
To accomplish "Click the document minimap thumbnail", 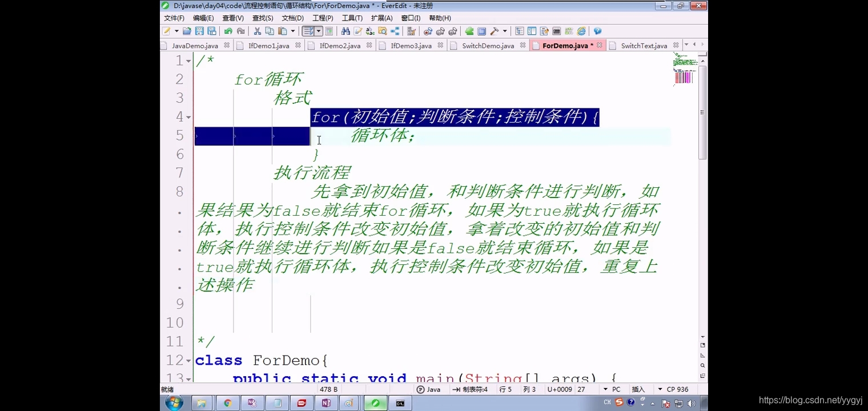I will click(684, 69).
